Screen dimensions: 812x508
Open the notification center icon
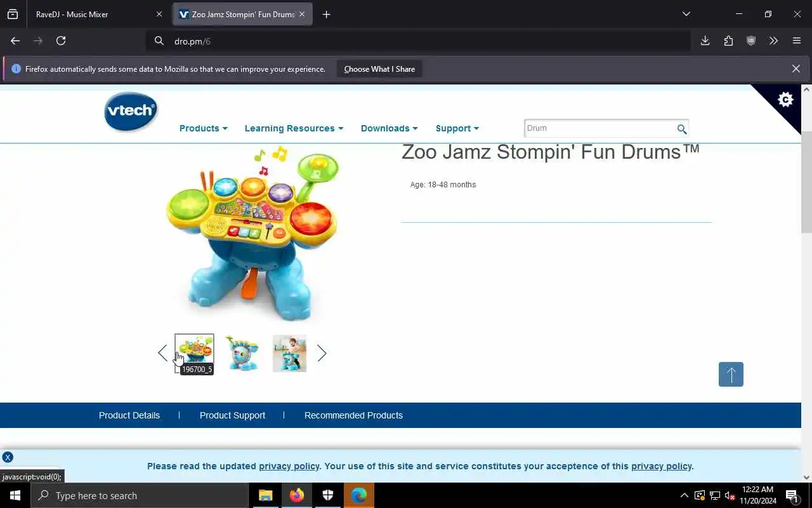point(792,495)
